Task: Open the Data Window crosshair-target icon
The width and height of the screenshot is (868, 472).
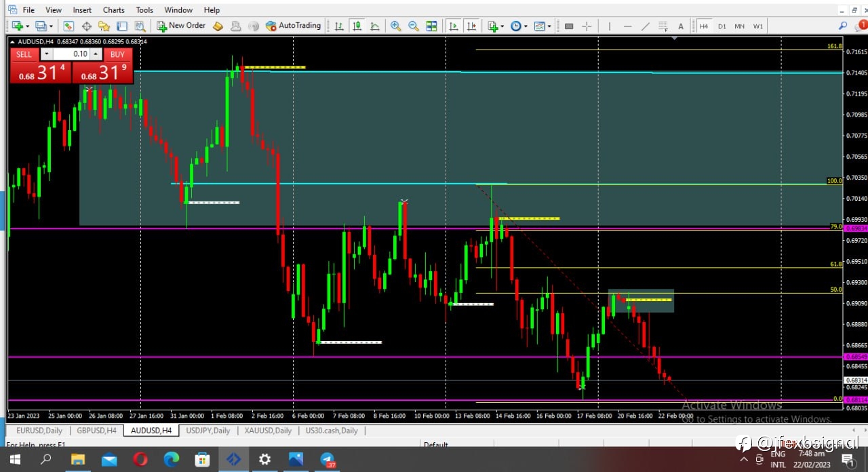Action: [x=87, y=26]
